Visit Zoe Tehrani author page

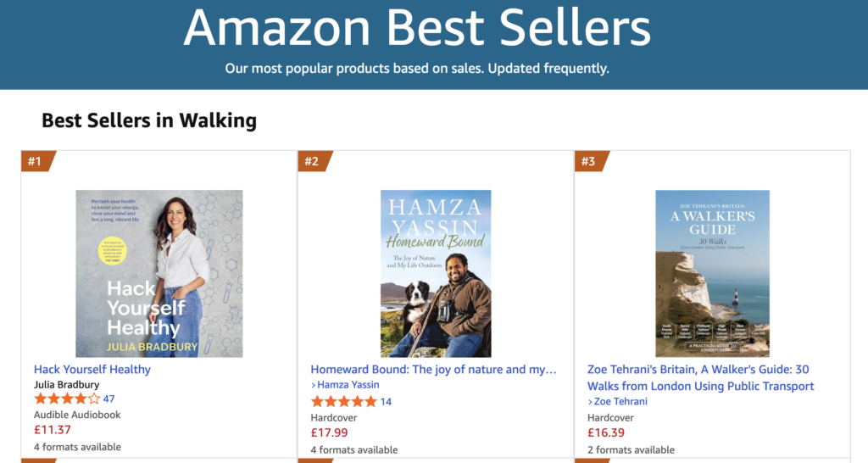[x=620, y=401]
